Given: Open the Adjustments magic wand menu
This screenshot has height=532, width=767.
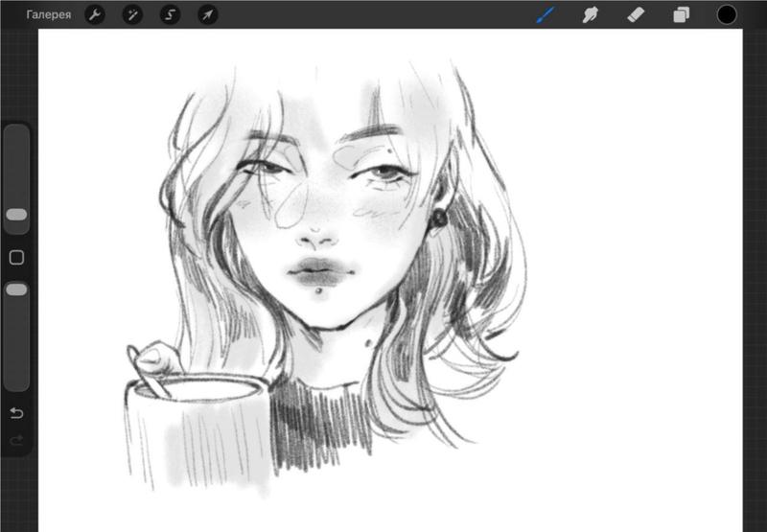Looking at the screenshot, I should (132, 14).
